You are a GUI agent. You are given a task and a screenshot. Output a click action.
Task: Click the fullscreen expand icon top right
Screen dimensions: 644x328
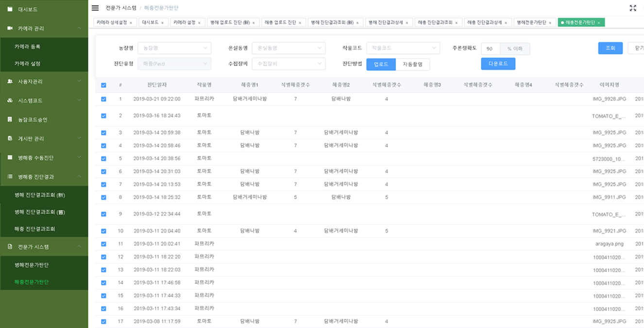click(632, 7)
